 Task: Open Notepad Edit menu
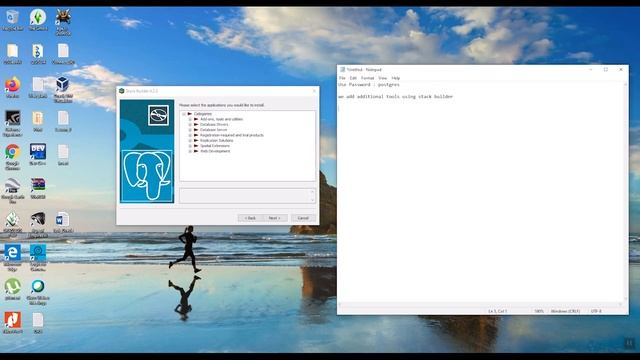click(x=353, y=78)
